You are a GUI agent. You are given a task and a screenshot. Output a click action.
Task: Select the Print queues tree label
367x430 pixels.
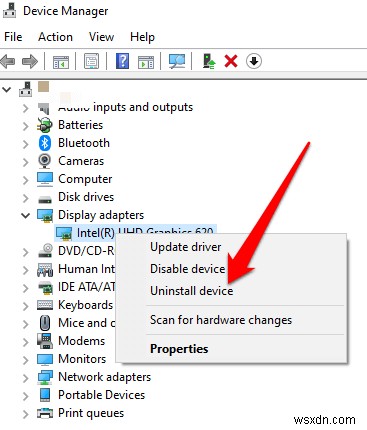(x=91, y=413)
